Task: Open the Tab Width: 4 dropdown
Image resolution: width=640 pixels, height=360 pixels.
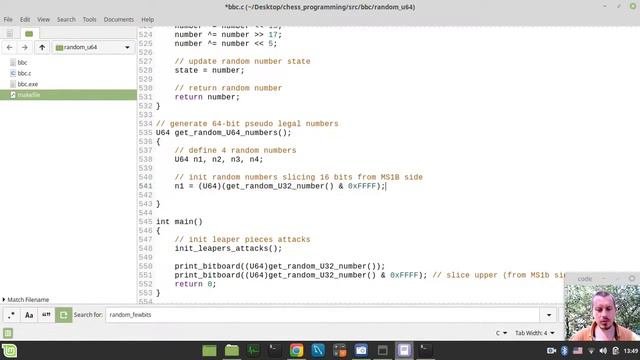Action: (x=535, y=333)
